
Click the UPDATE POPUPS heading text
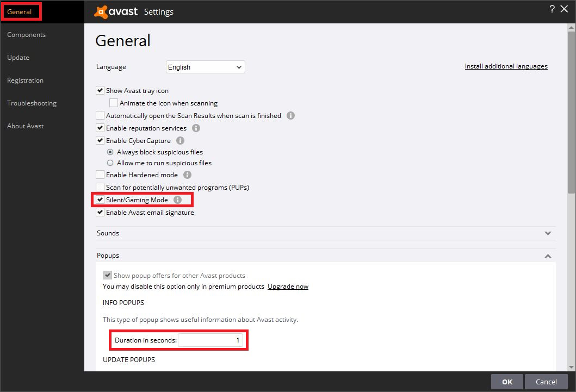click(129, 360)
